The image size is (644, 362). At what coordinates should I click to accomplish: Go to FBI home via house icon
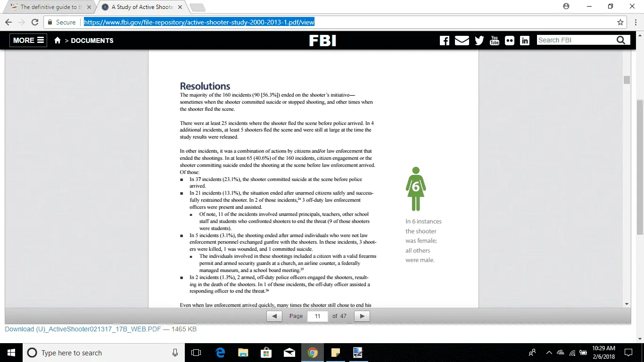click(x=58, y=41)
